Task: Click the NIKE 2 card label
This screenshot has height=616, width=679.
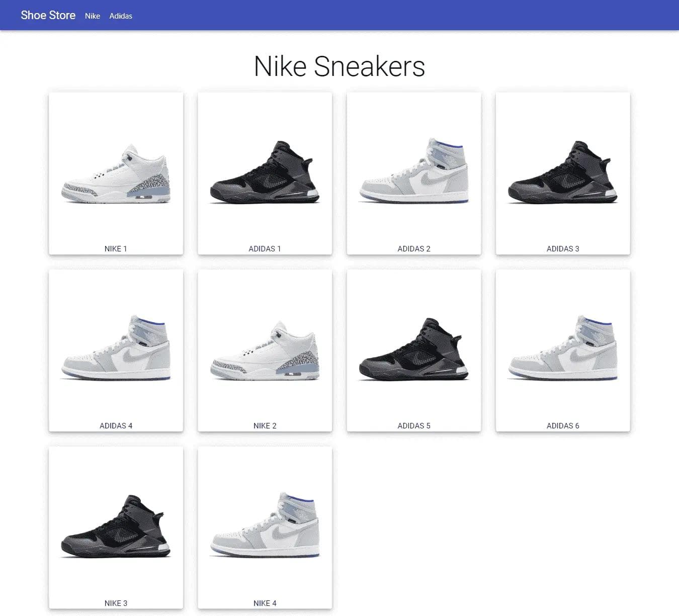Action: 265,426
